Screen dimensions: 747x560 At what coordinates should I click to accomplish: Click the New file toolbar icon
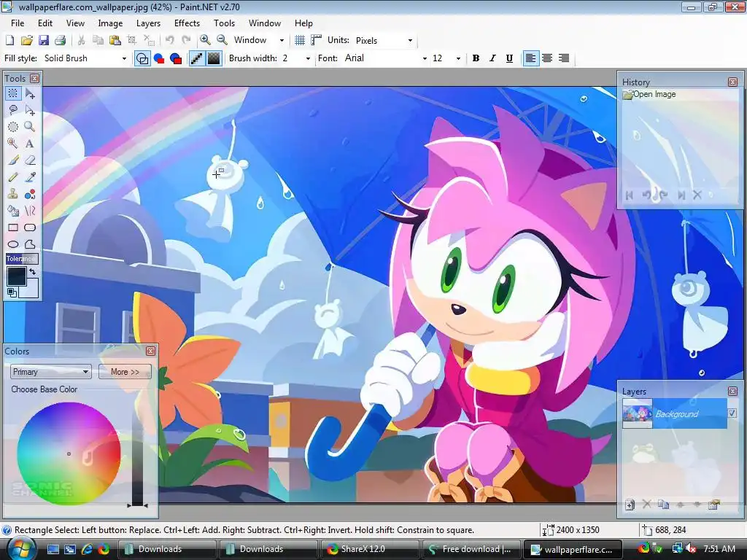(9, 41)
